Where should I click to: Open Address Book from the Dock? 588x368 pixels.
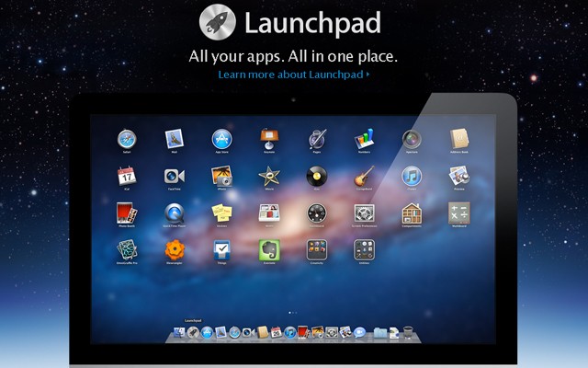[x=263, y=332]
